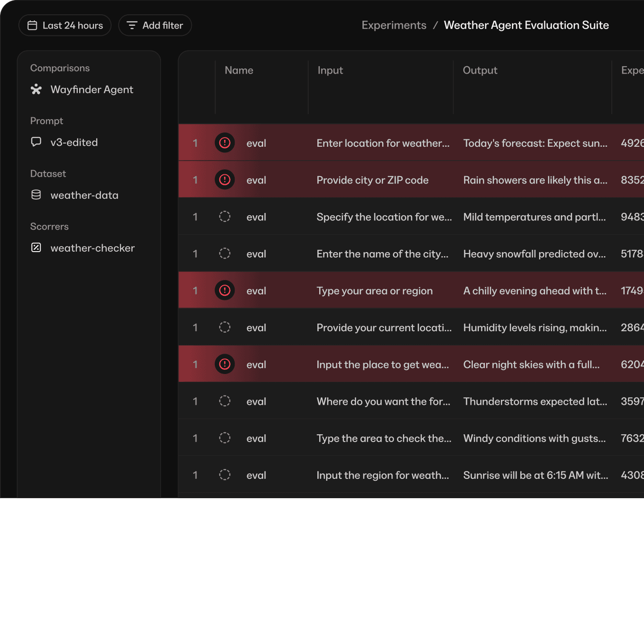Click dashed circle on Specify the location row

[x=225, y=216]
